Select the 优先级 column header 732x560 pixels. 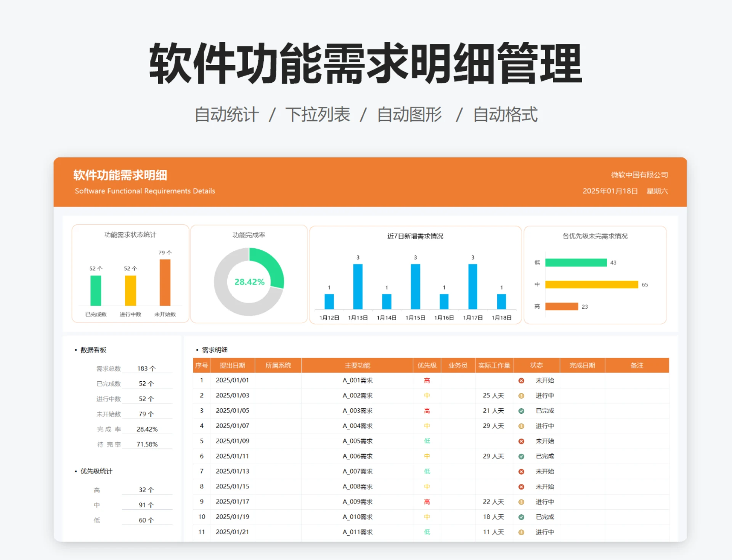427,365
